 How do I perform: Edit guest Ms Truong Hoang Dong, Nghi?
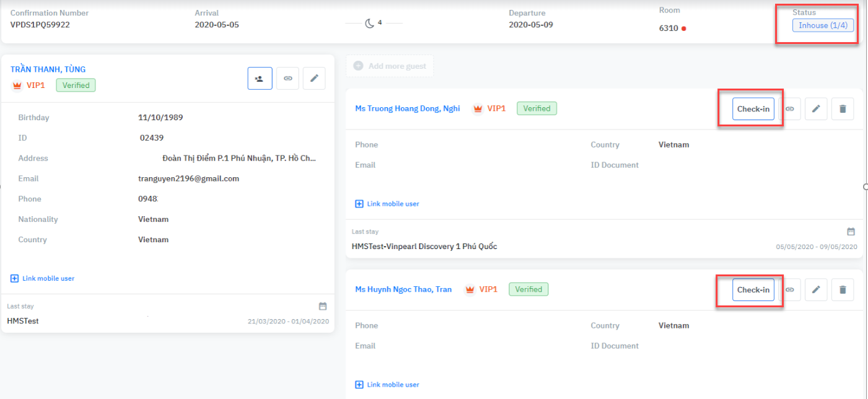(x=816, y=109)
